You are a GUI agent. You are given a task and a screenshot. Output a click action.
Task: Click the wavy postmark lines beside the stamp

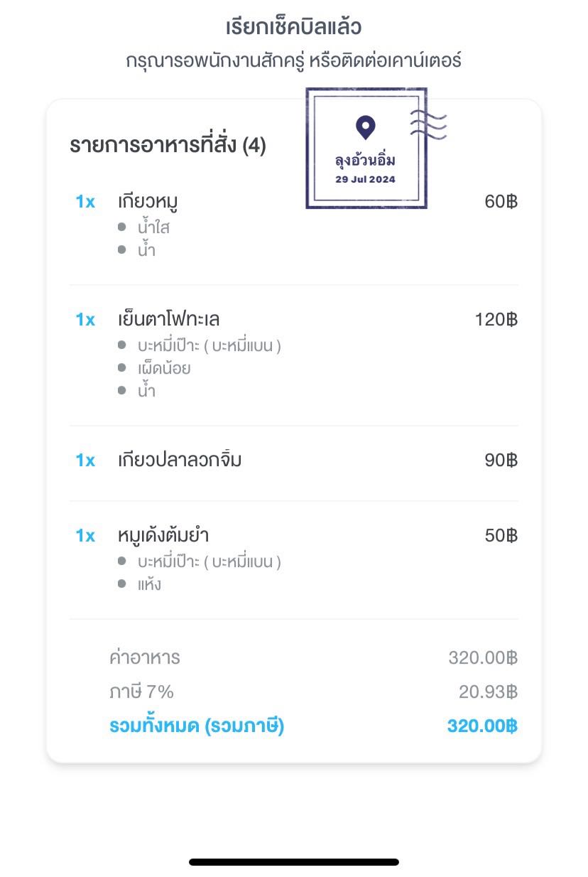coord(428,125)
